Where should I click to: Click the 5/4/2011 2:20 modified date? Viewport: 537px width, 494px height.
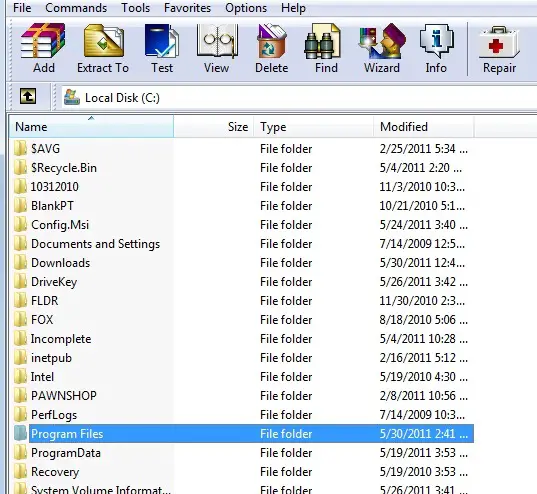coord(420,168)
